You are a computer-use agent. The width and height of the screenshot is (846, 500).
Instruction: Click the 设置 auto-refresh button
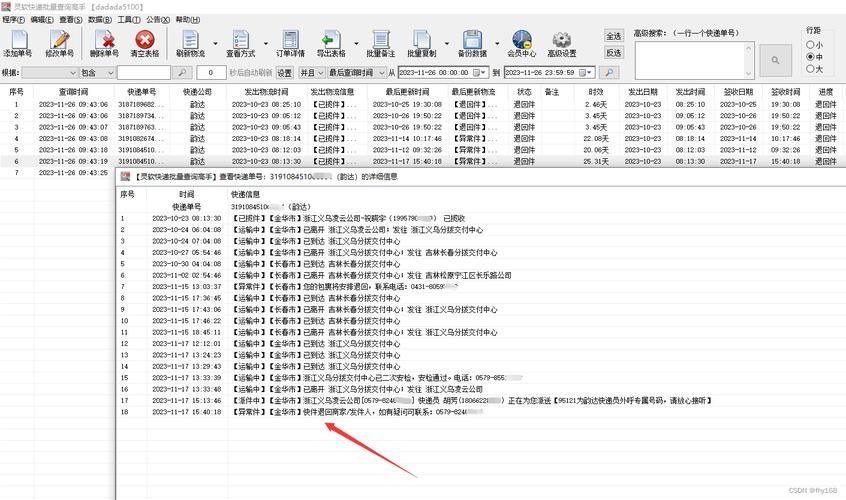(284, 72)
